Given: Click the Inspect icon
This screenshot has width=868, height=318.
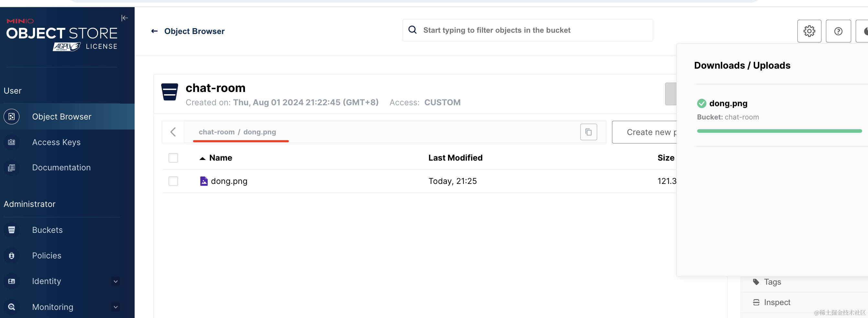Looking at the screenshot, I should pyautogui.click(x=756, y=302).
